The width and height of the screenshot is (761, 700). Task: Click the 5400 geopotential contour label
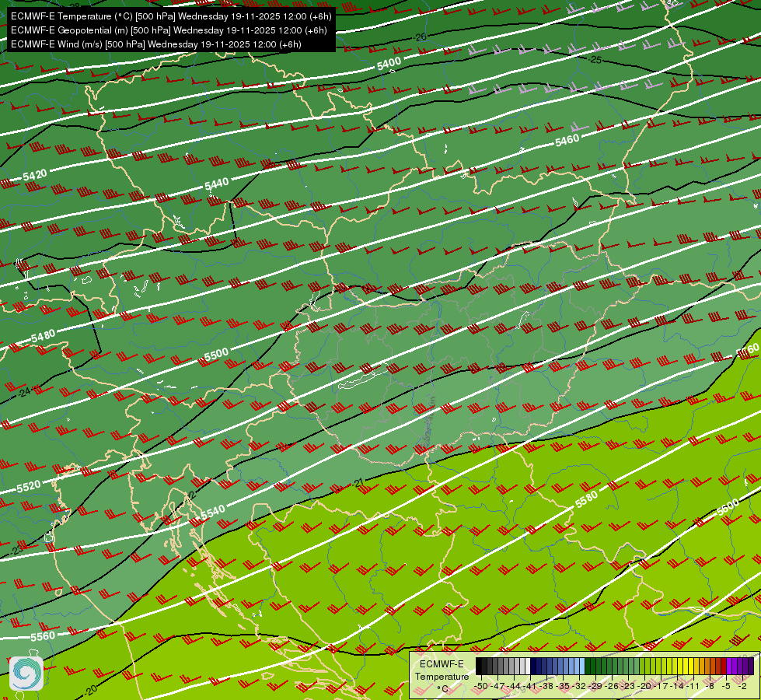click(x=389, y=63)
